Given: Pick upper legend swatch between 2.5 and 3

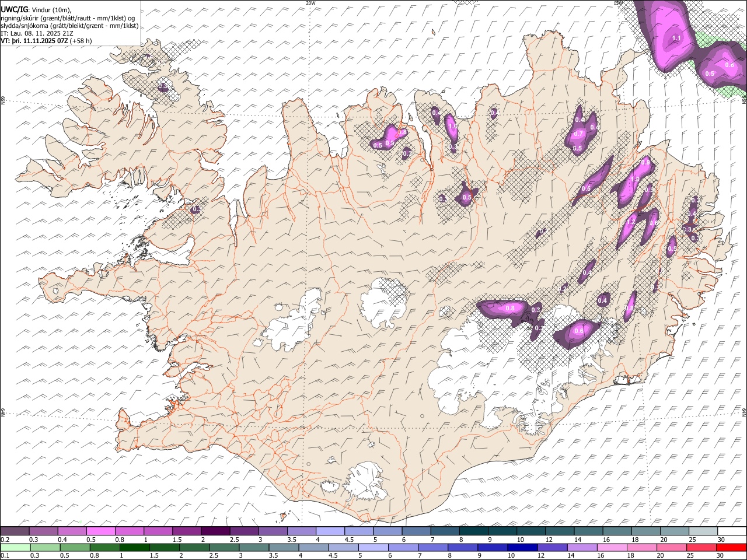Looking at the screenshot, I should pyautogui.click(x=244, y=531).
